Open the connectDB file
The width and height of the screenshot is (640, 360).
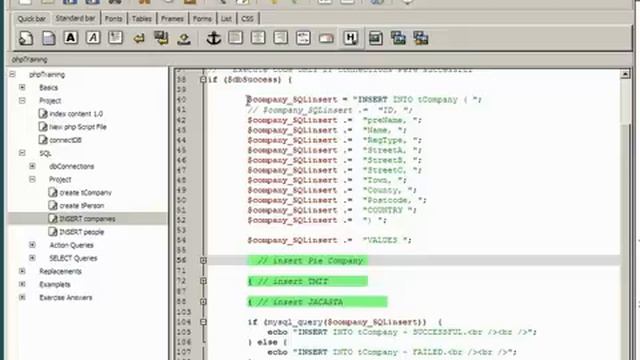tap(65, 140)
